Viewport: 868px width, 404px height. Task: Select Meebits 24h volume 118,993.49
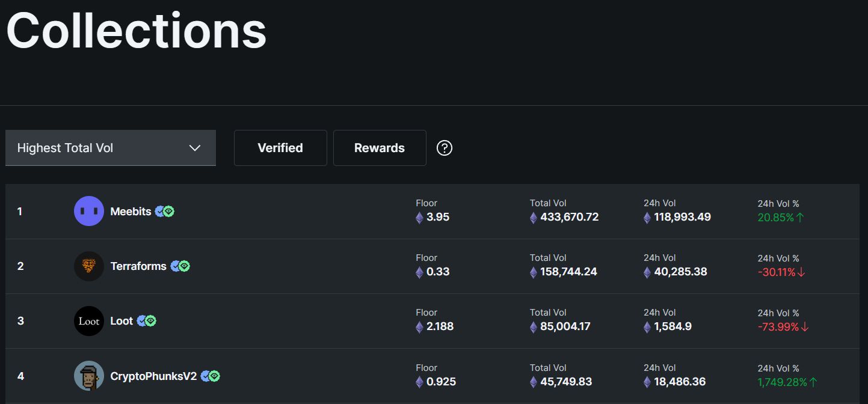[x=683, y=217]
